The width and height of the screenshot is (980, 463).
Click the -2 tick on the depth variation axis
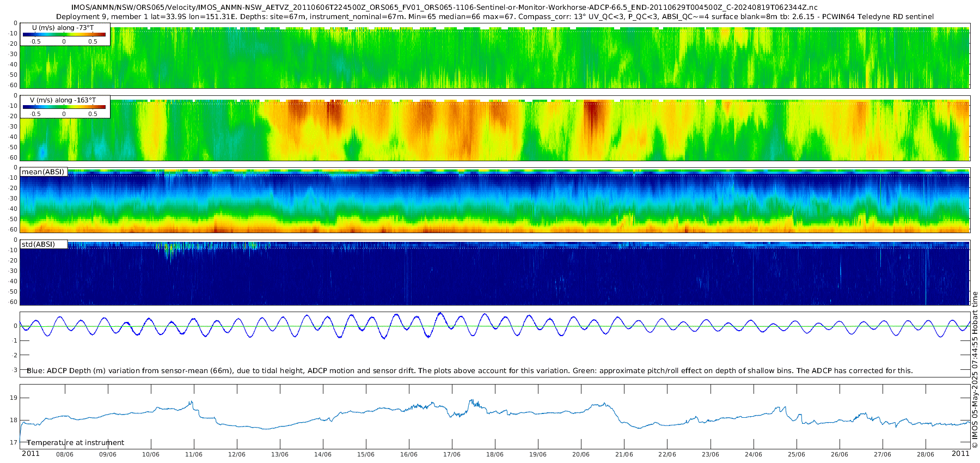coord(14,355)
